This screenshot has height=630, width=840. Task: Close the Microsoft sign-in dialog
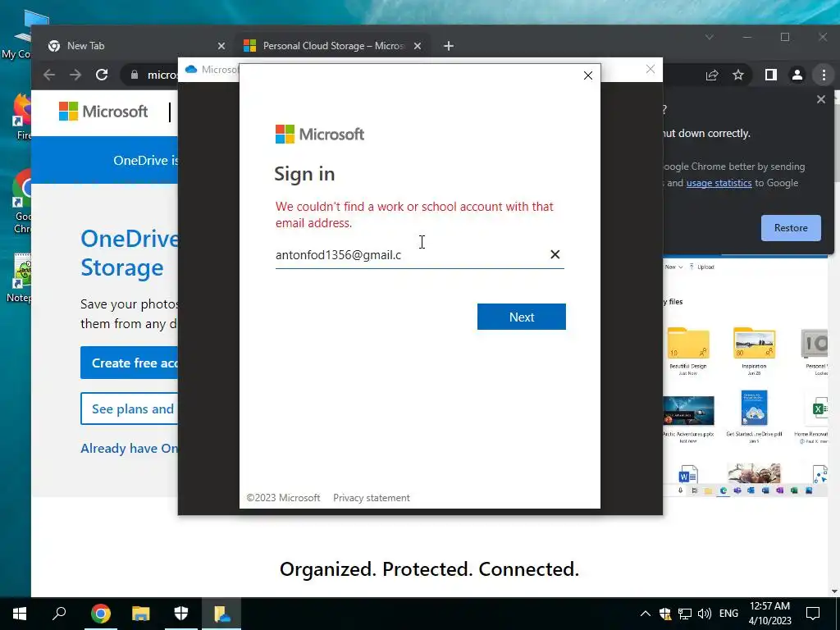click(x=587, y=75)
